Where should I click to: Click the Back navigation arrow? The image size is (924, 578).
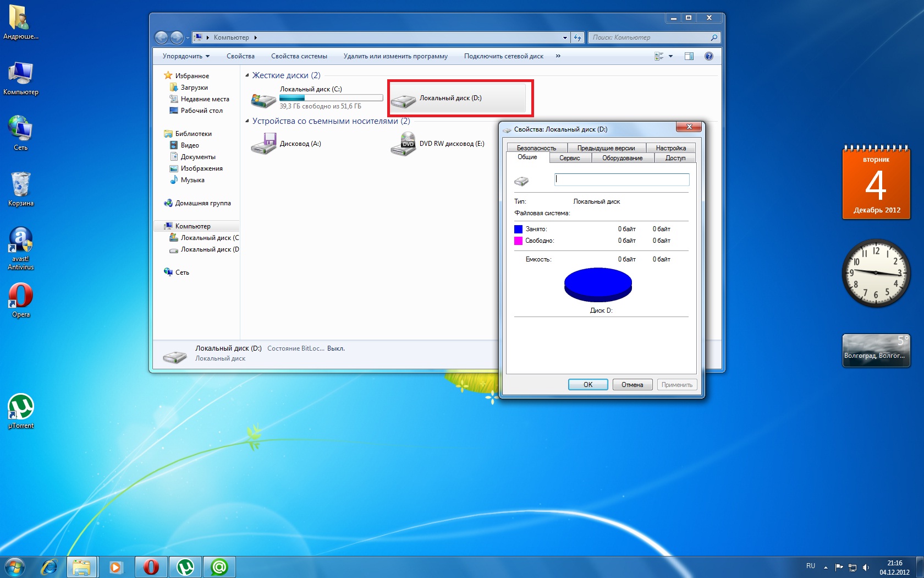[162, 37]
